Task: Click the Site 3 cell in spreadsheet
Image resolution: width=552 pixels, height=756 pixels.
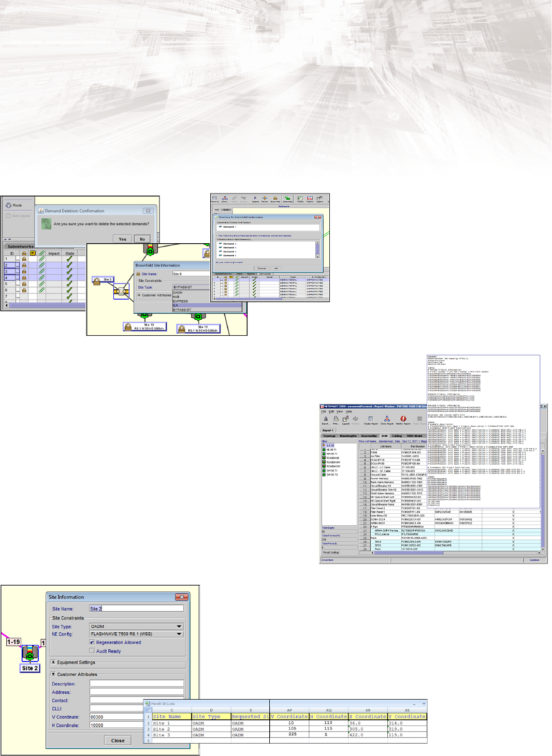Action: 171,735
